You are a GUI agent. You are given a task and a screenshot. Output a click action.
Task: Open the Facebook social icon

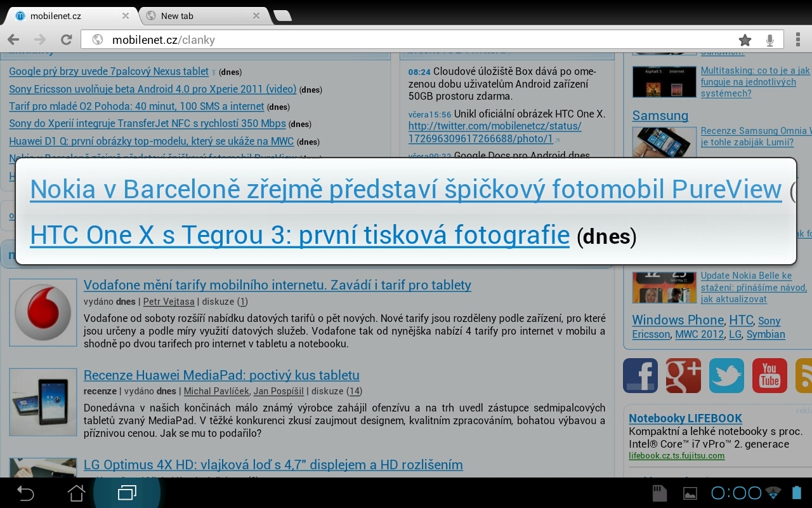(640, 375)
